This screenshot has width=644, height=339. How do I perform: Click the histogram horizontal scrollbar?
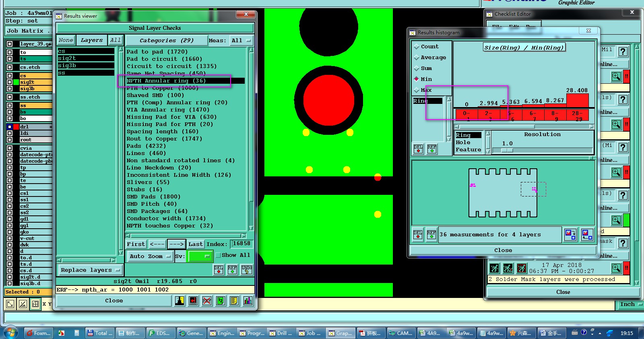point(524,126)
